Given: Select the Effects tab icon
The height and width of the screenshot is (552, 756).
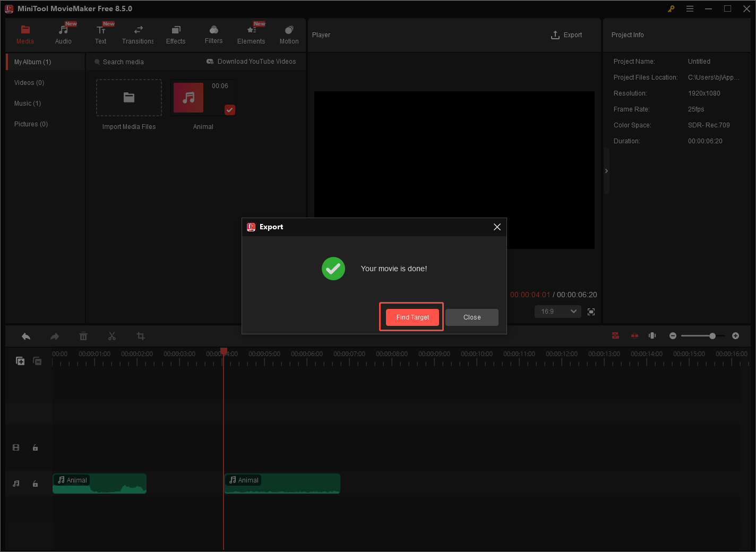Looking at the screenshot, I should click(x=176, y=31).
